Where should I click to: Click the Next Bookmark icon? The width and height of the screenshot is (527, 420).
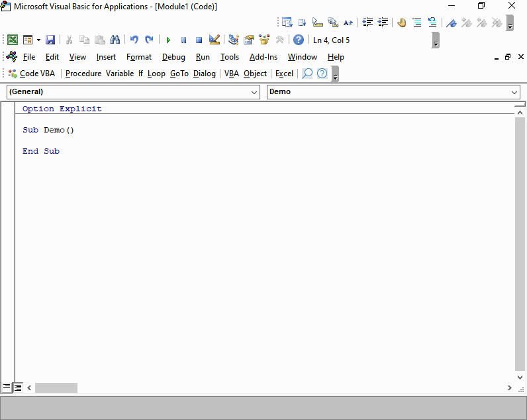click(467, 23)
